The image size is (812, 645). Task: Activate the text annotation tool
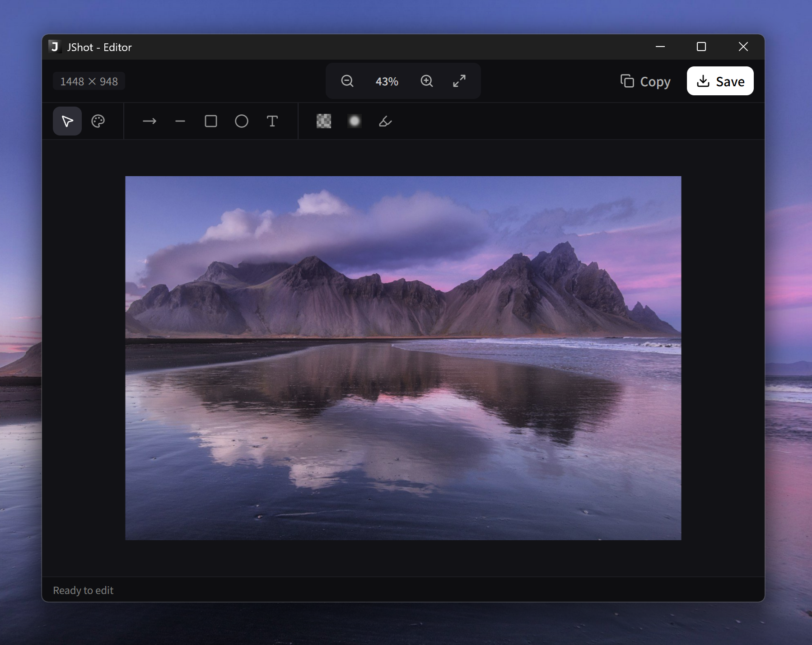(272, 121)
